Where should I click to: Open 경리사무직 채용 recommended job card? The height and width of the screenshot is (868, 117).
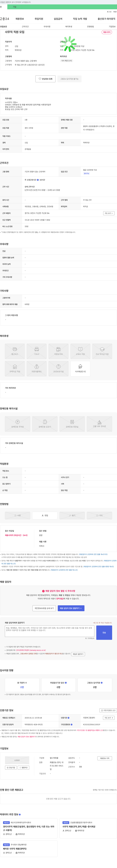[x=29, y=828]
